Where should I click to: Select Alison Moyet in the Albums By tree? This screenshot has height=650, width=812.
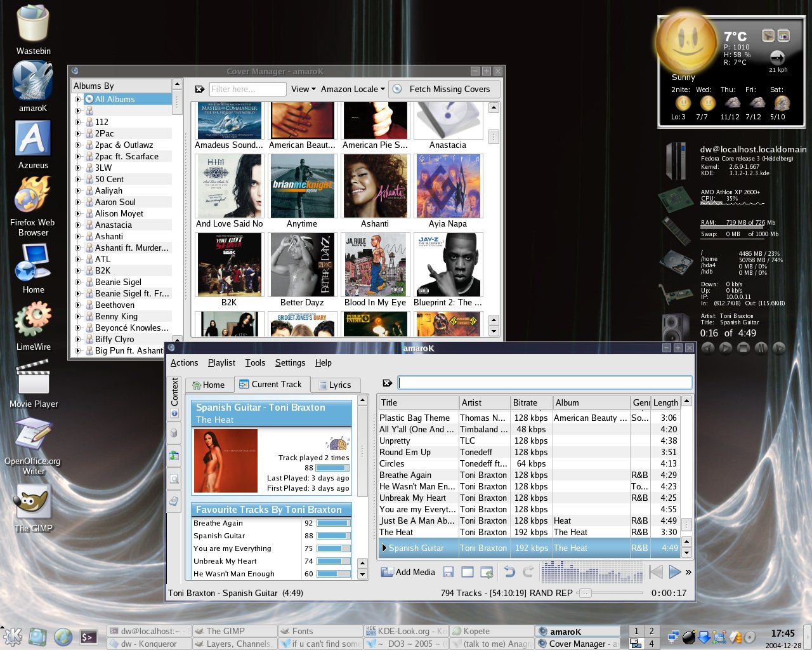[119, 213]
